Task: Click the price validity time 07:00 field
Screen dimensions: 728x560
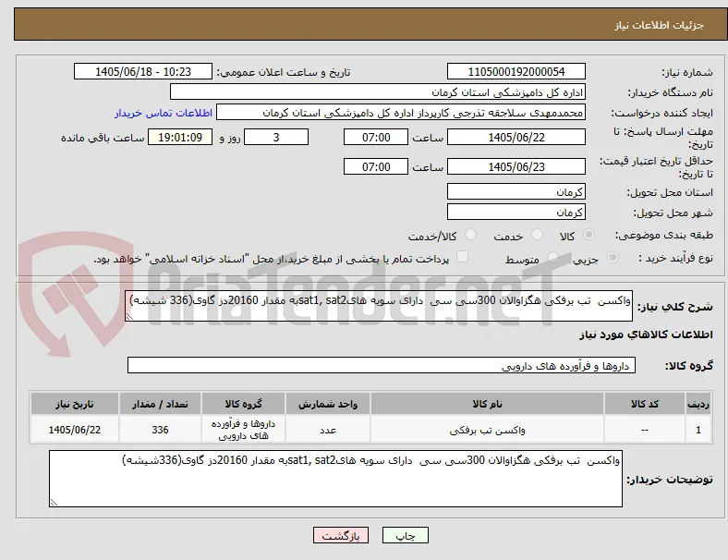Action: coord(376,166)
